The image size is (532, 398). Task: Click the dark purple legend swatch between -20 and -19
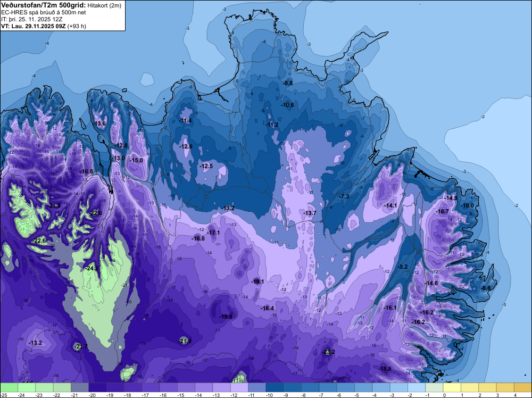[97, 387]
